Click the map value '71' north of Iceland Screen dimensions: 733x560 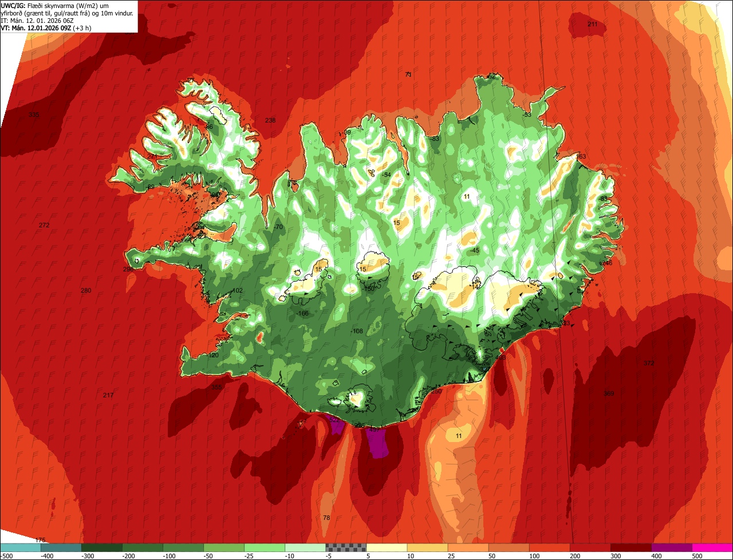[x=408, y=75]
